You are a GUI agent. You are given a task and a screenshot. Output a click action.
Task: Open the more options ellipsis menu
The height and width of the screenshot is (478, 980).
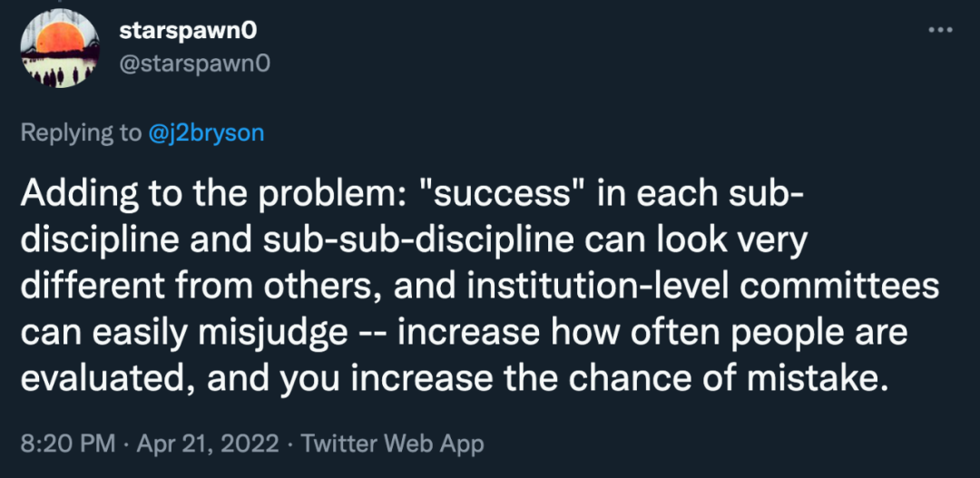coord(940,29)
